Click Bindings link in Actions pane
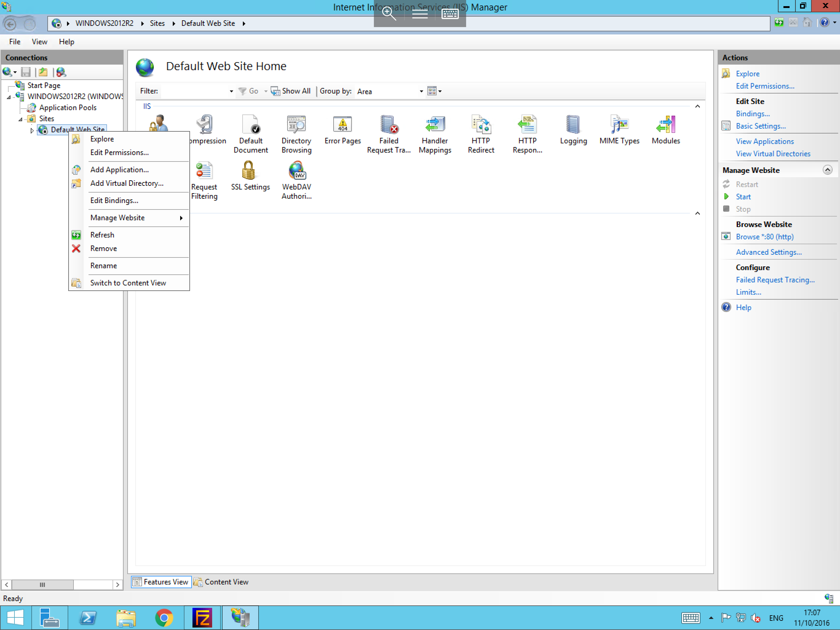Screen dimensions: 840x630 pos(753,114)
